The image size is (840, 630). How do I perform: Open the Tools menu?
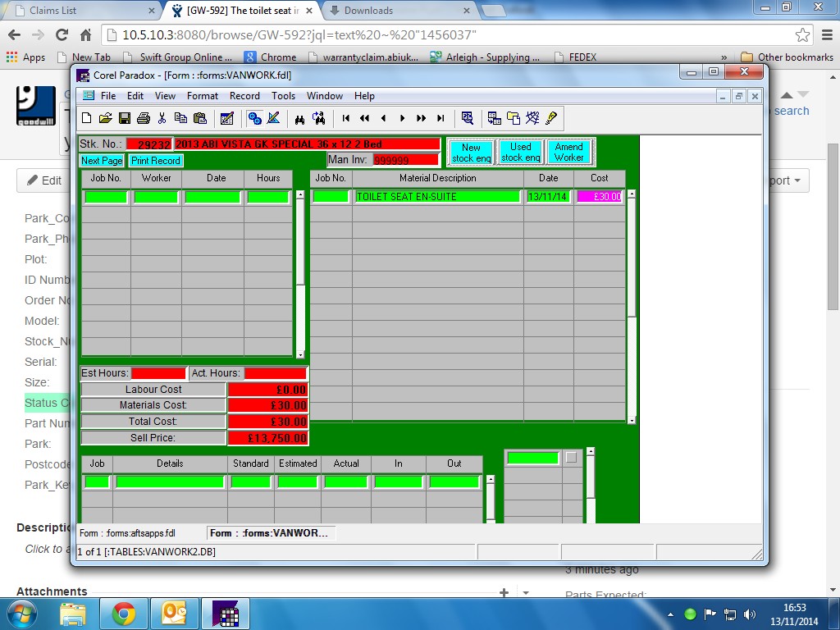tap(283, 96)
